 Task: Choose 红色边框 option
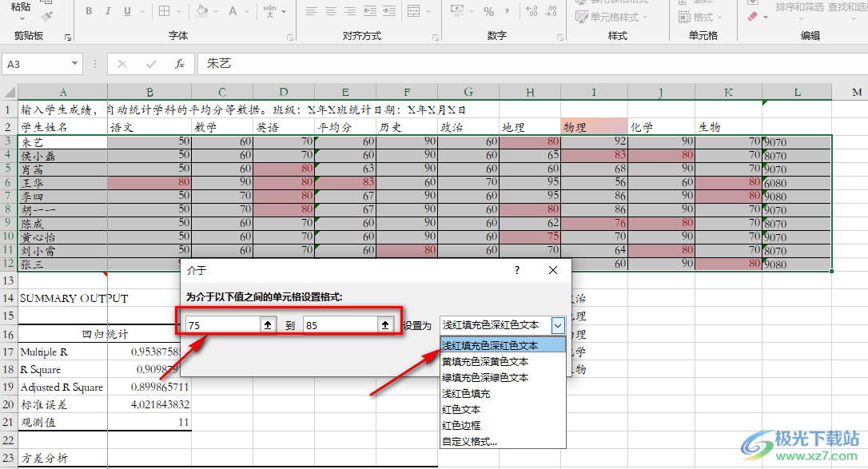503,426
